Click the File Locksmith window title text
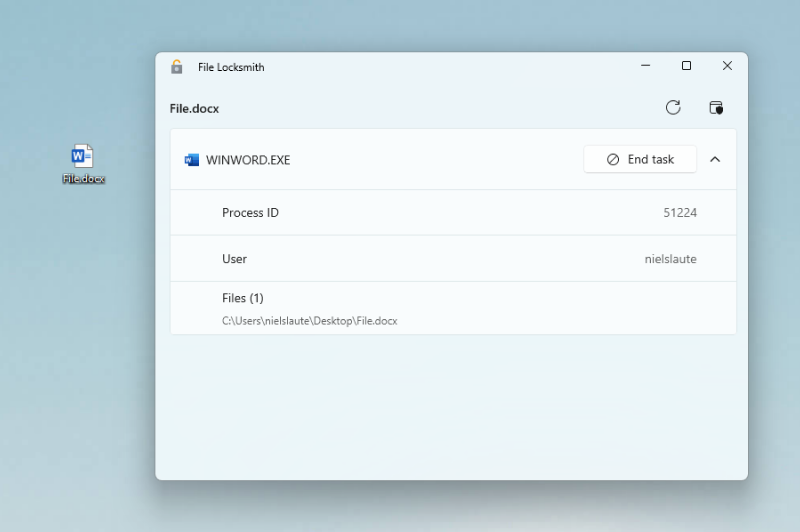800x532 pixels. 231,67
